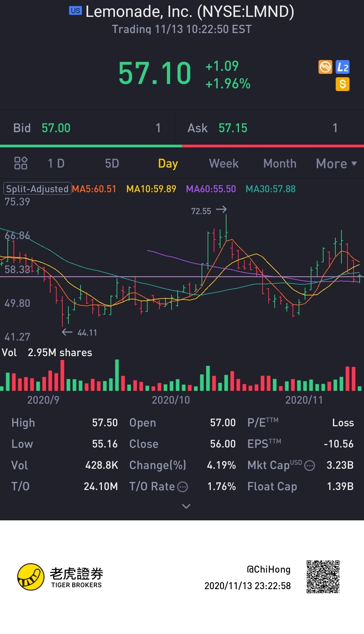Tap the QR code image

[x=323, y=577]
